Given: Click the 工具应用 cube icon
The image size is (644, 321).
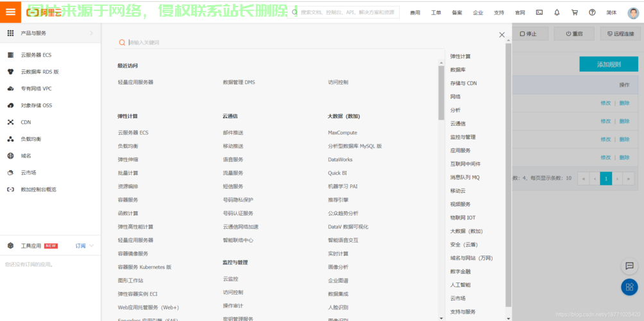Looking at the screenshot, I should pos(11,246).
